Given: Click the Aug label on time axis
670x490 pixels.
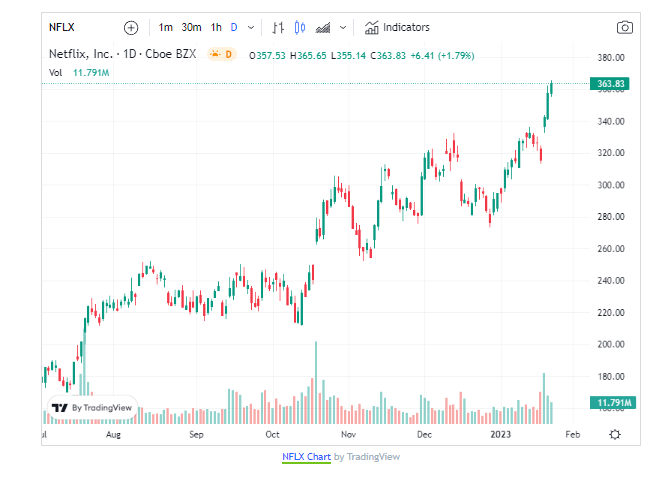Looking at the screenshot, I should click(x=113, y=435).
